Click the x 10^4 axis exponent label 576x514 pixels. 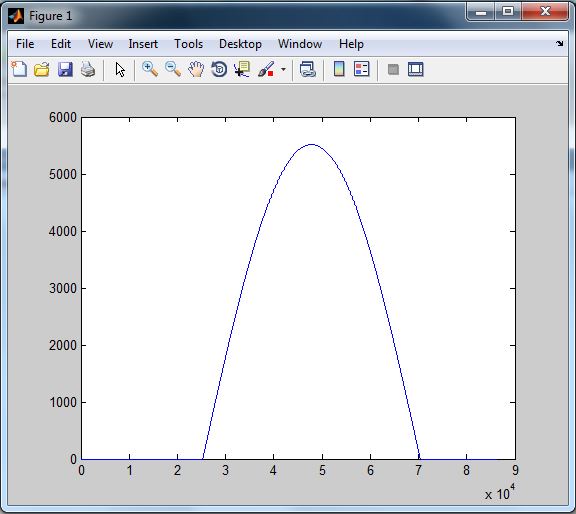coord(500,493)
